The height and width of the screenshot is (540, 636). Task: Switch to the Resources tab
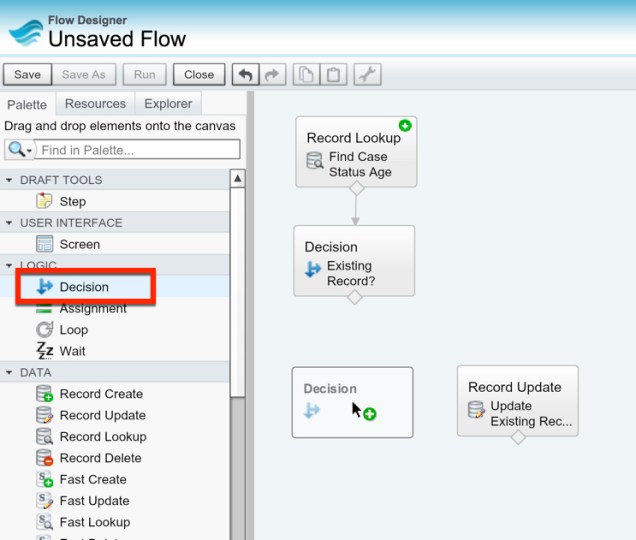pyautogui.click(x=95, y=104)
